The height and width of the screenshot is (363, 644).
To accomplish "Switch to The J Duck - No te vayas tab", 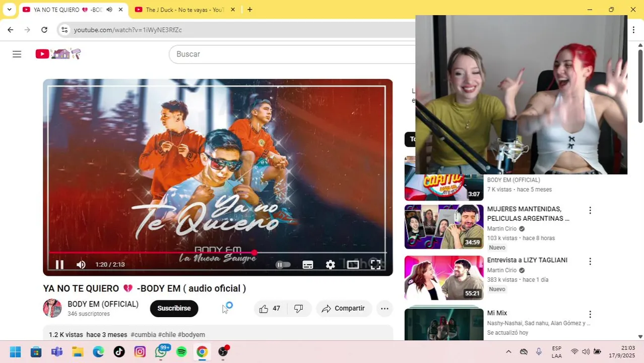I will [x=184, y=10].
